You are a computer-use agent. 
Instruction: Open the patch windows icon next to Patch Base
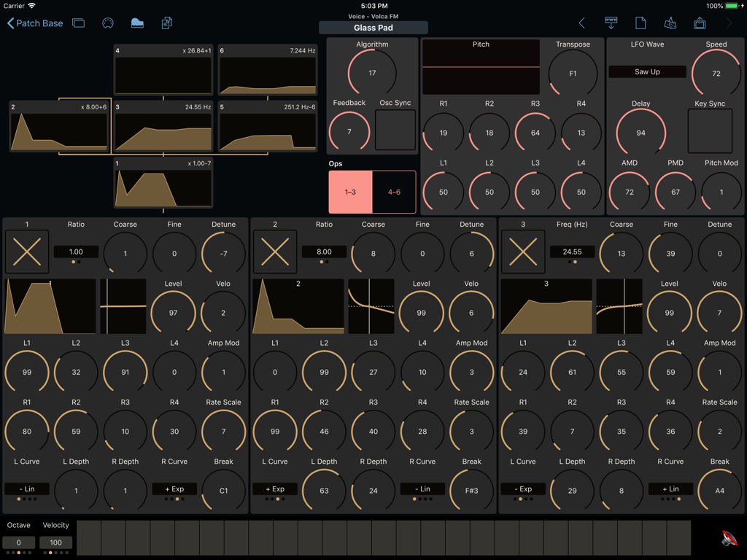(78, 23)
